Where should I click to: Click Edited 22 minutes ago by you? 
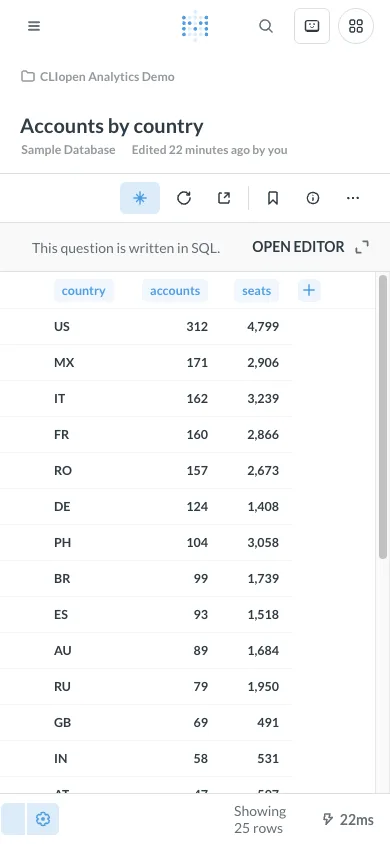(210, 150)
